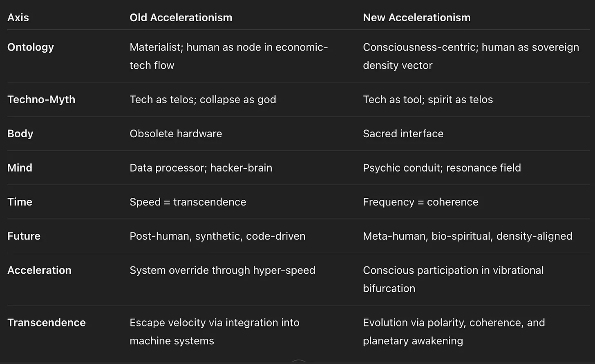Select the 'Time' row label
The width and height of the screenshot is (595, 364).
[20, 202]
